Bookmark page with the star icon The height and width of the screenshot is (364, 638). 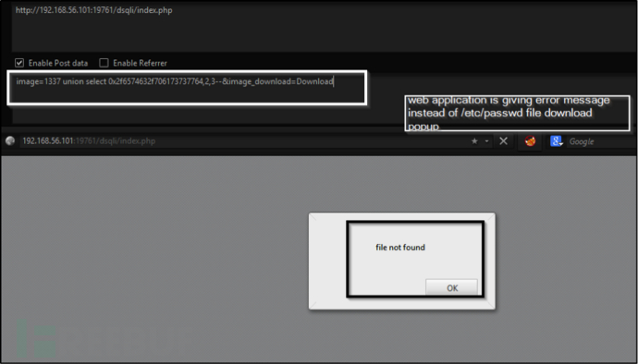pyautogui.click(x=474, y=141)
